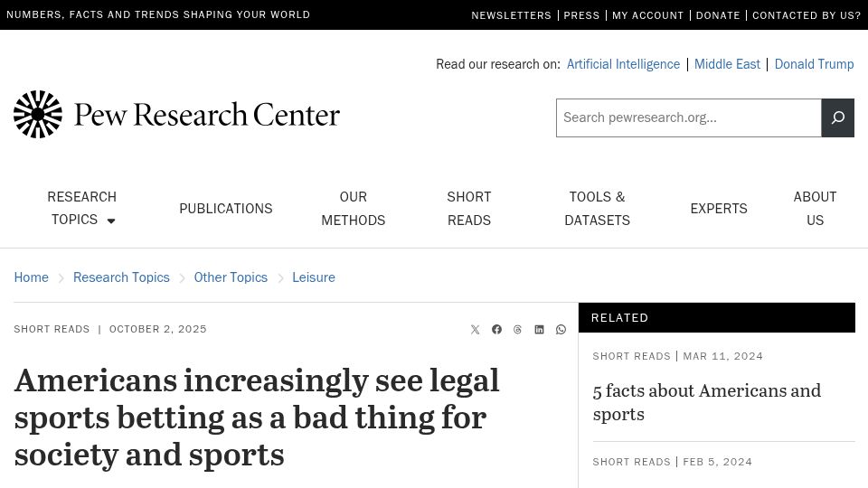Open Other Topics breadcrumb

click(231, 277)
